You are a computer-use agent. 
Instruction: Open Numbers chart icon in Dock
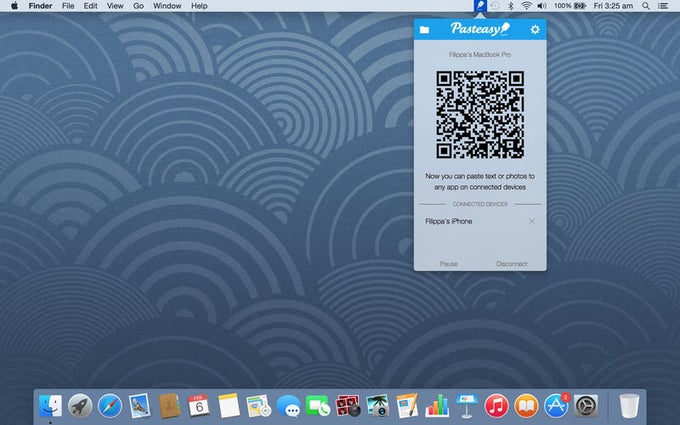tap(437, 406)
